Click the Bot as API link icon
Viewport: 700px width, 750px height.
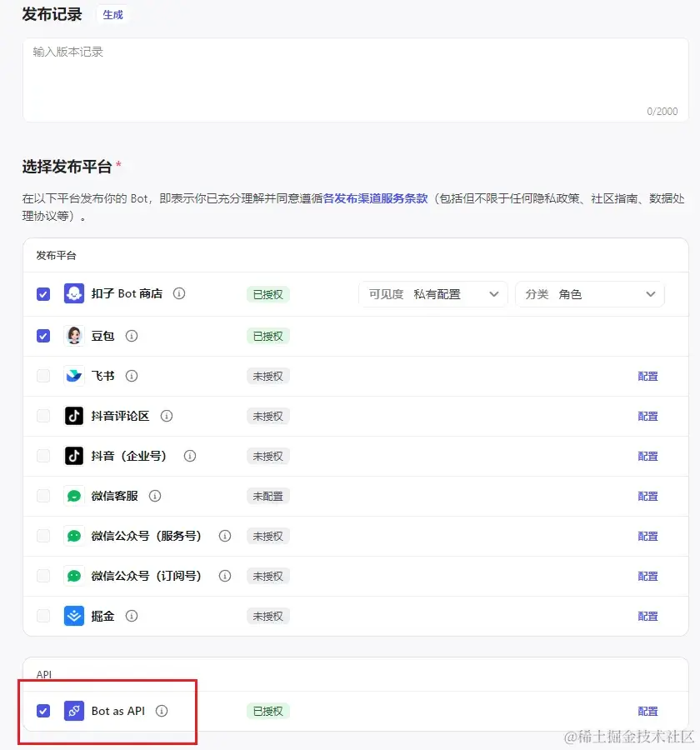(x=74, y=712)
